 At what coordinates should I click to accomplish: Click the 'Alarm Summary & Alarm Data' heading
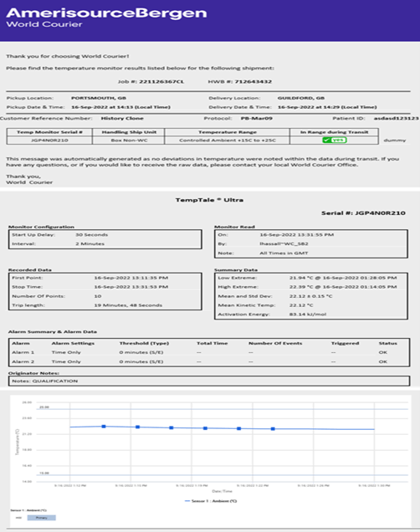point(53,331)
